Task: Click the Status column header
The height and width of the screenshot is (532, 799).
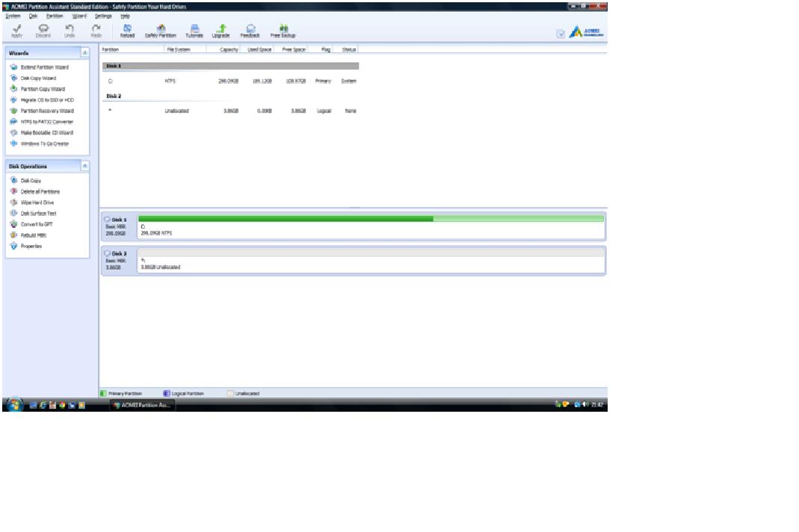Action: 347,49
